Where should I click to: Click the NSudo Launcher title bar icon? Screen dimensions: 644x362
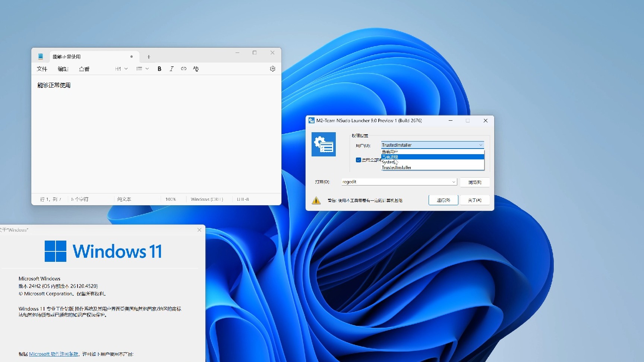click(312, 121)
